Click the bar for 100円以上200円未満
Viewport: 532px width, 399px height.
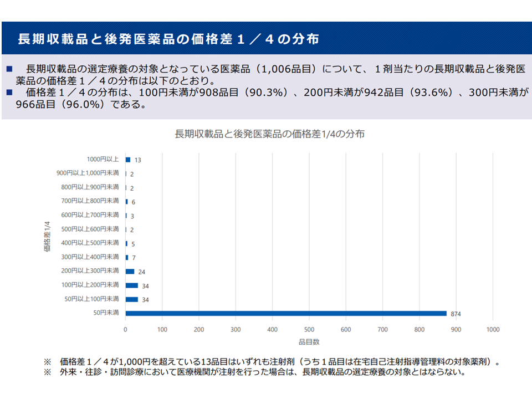131,285
